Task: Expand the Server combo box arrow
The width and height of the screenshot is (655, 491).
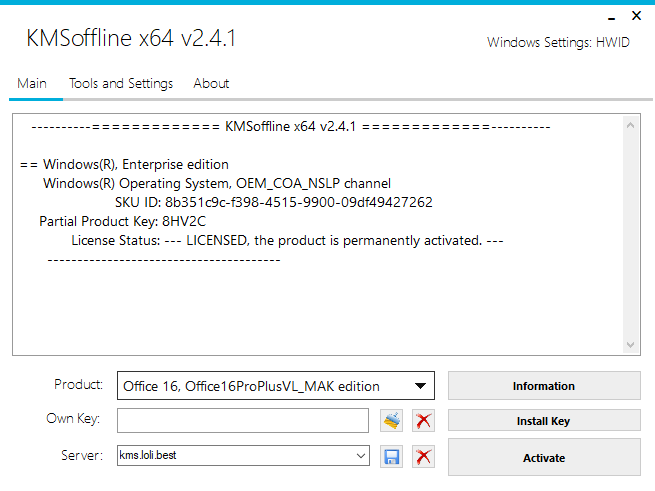Action: coord(361,455)
